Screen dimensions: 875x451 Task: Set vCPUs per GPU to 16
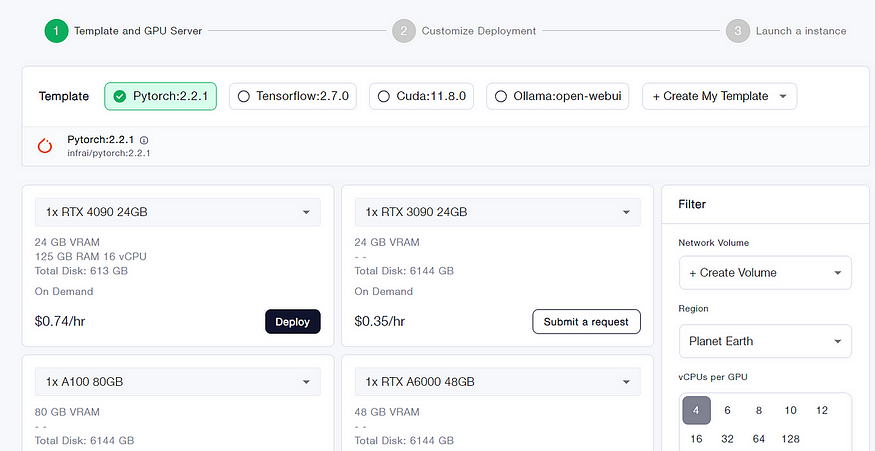tap(696, 439)
